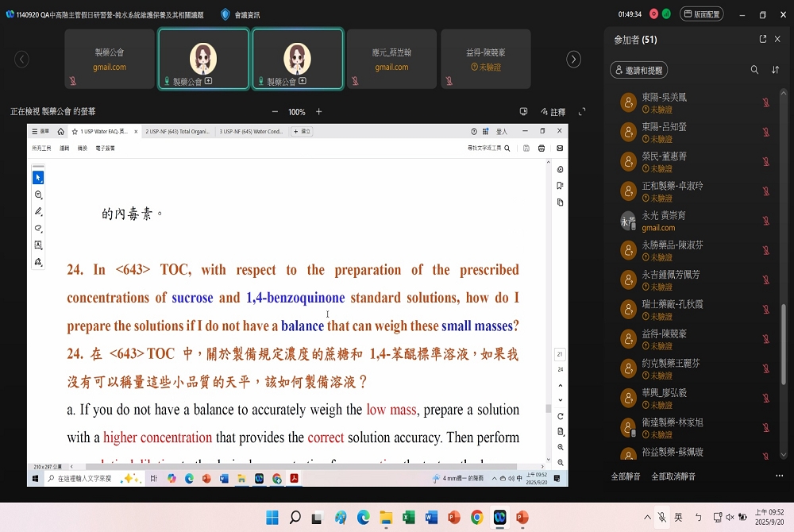Click the 邀請和提醒 button

coord(638,71)
